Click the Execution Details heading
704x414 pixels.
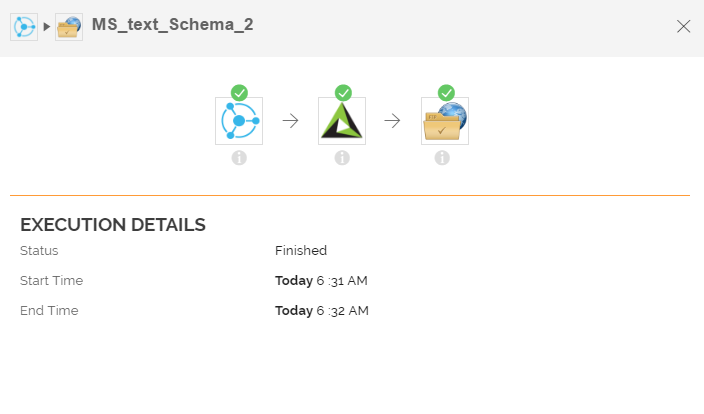(113, 225)
